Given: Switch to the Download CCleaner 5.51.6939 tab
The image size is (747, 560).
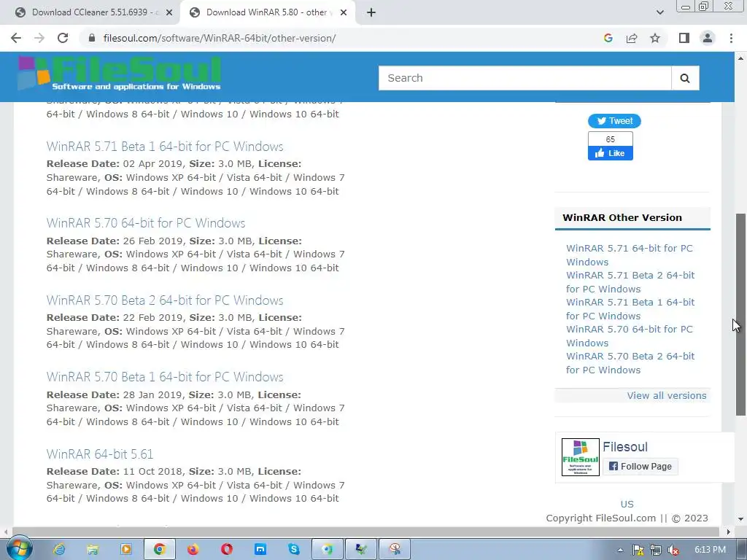Looking at the screenshot, I should tap(93, 13).
